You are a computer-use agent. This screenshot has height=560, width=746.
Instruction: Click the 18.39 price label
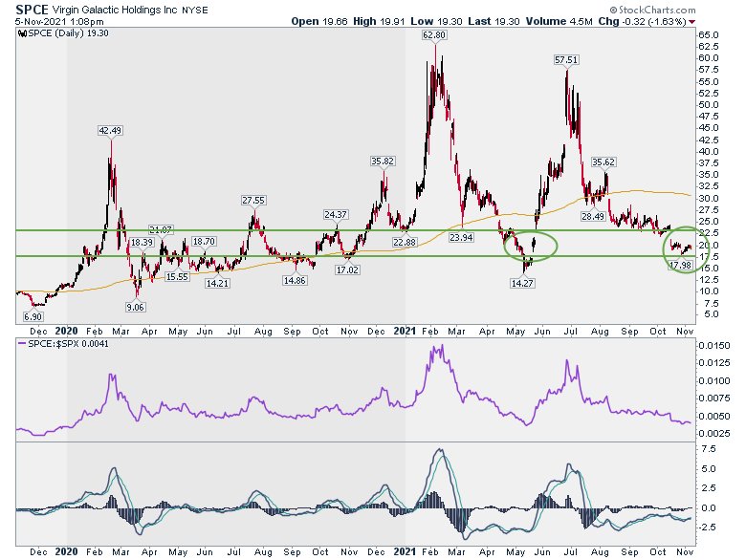tap(142, 243)
